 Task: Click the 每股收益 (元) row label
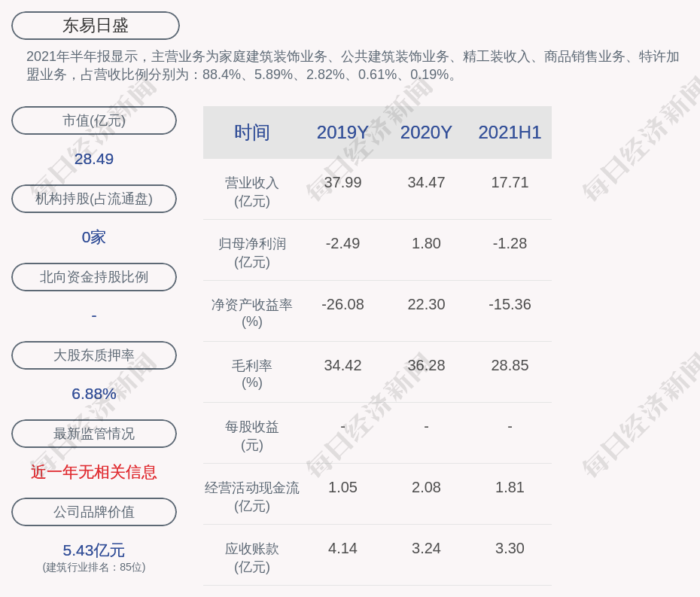pyautogui.click(x=252, y=436)
